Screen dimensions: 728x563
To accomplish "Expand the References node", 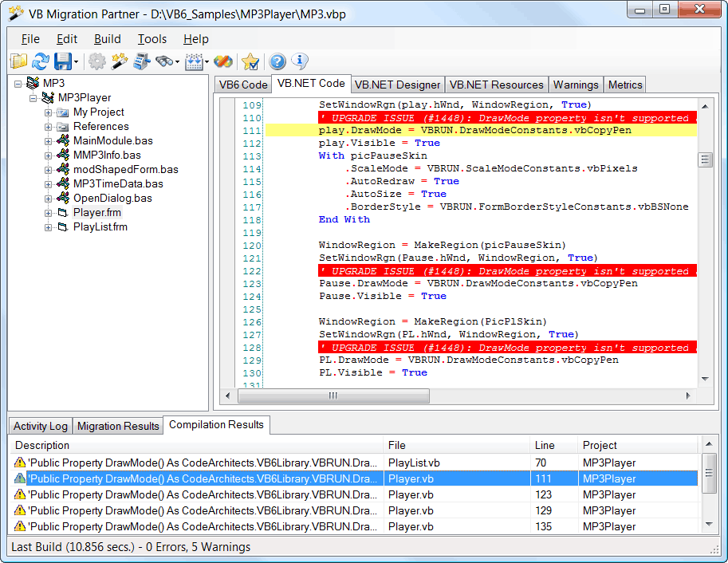I will (48, 128).
